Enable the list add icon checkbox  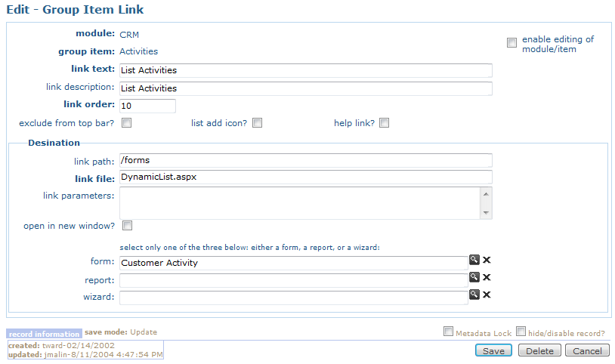258,123
